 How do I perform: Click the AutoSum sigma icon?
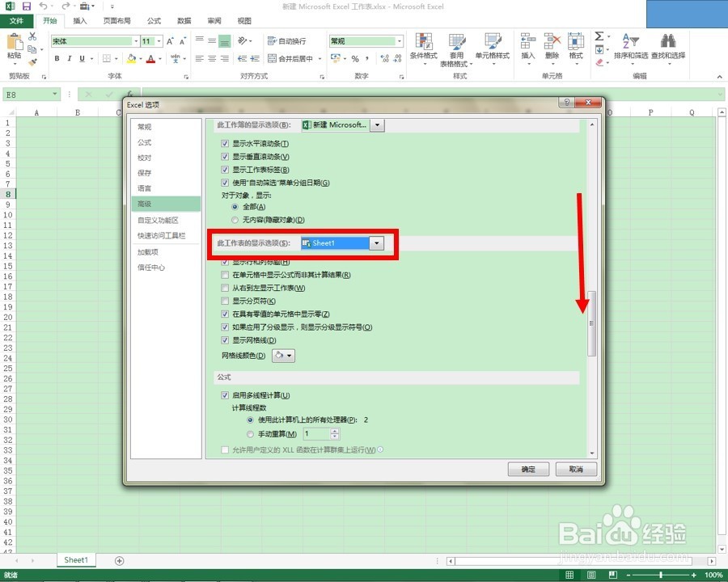coord(599,36)
